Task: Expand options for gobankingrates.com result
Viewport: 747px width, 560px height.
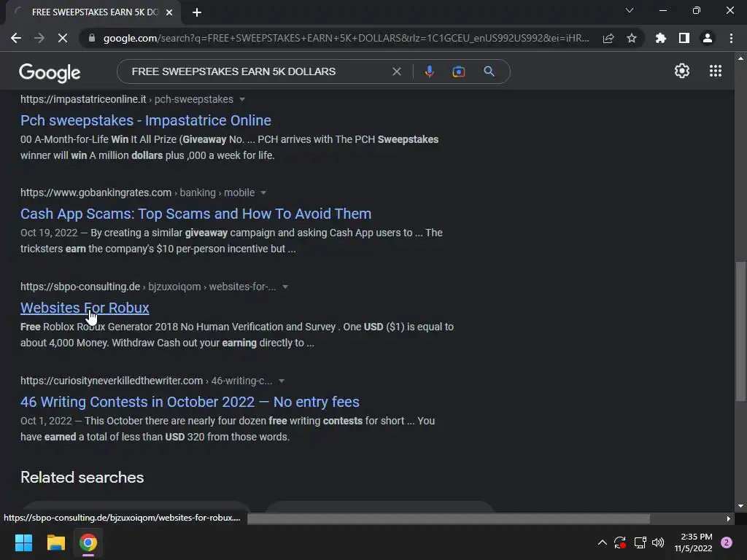Action: 263,192
